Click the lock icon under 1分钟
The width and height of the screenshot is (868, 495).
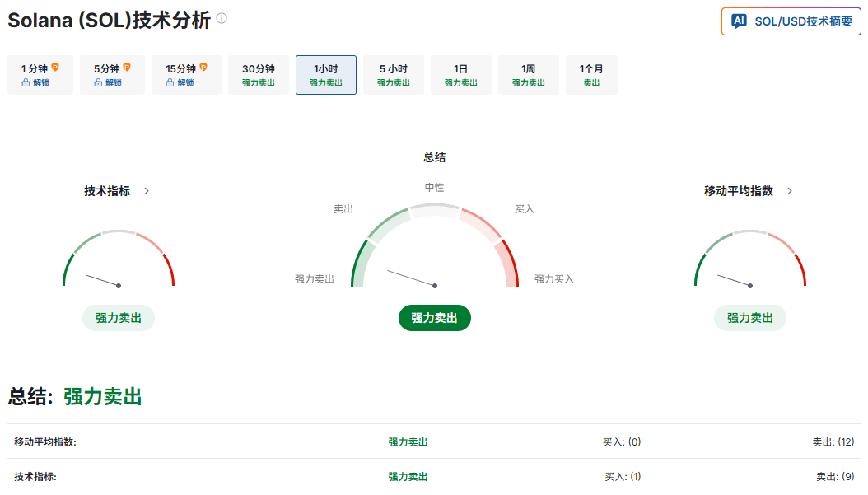coord(26,82)
